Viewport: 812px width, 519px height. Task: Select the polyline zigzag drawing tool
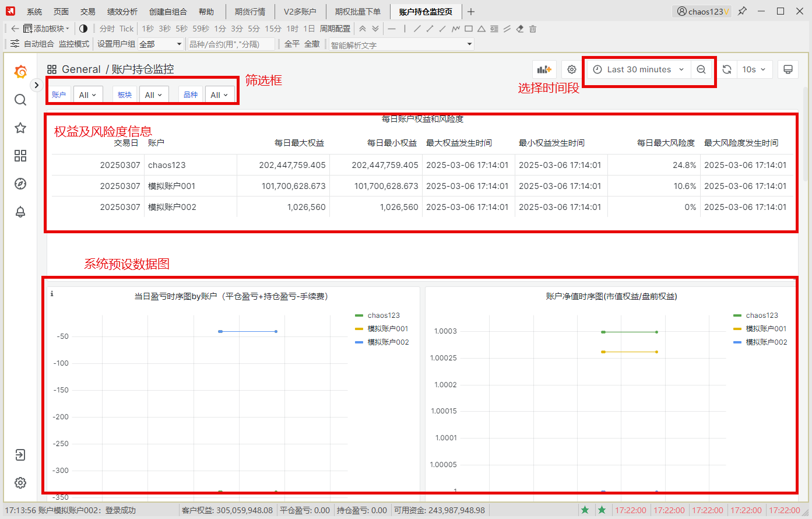pos(456,29)
